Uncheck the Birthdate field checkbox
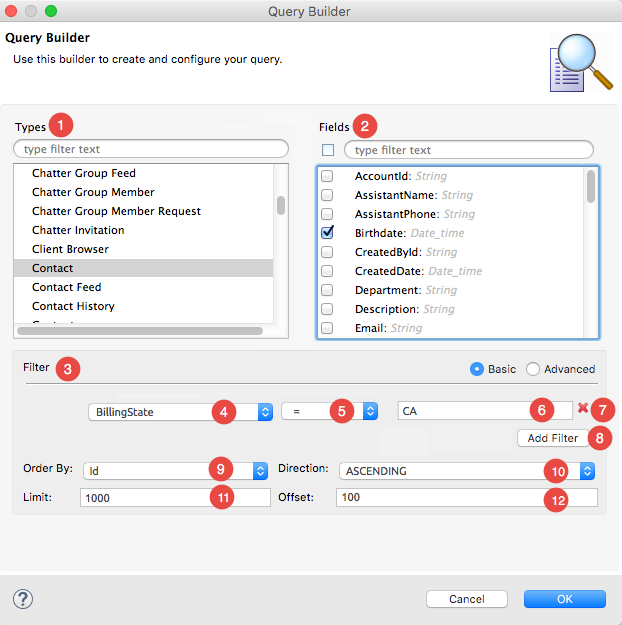The image size is (622, 625). point(327,232)
